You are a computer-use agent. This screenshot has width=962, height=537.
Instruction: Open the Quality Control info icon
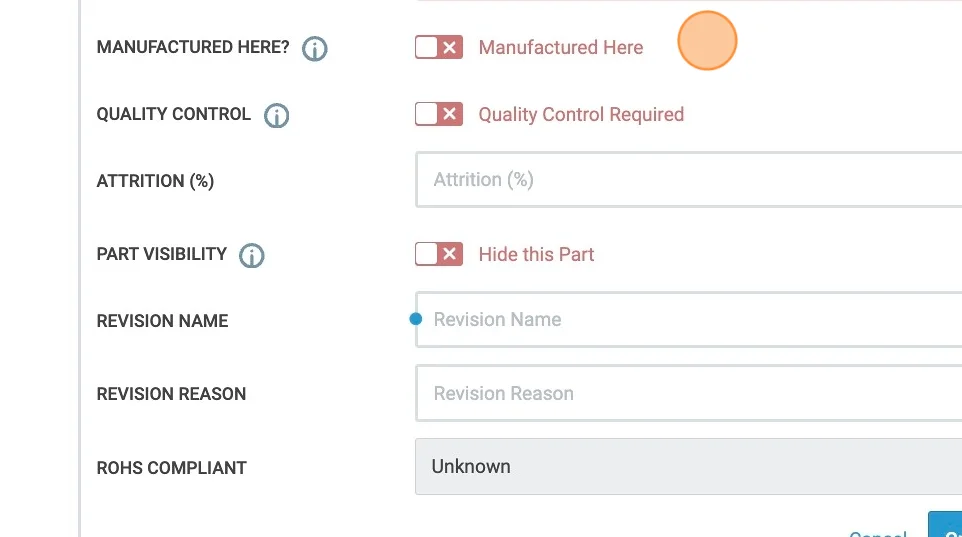pyautogui.click(x=276, y=115)
